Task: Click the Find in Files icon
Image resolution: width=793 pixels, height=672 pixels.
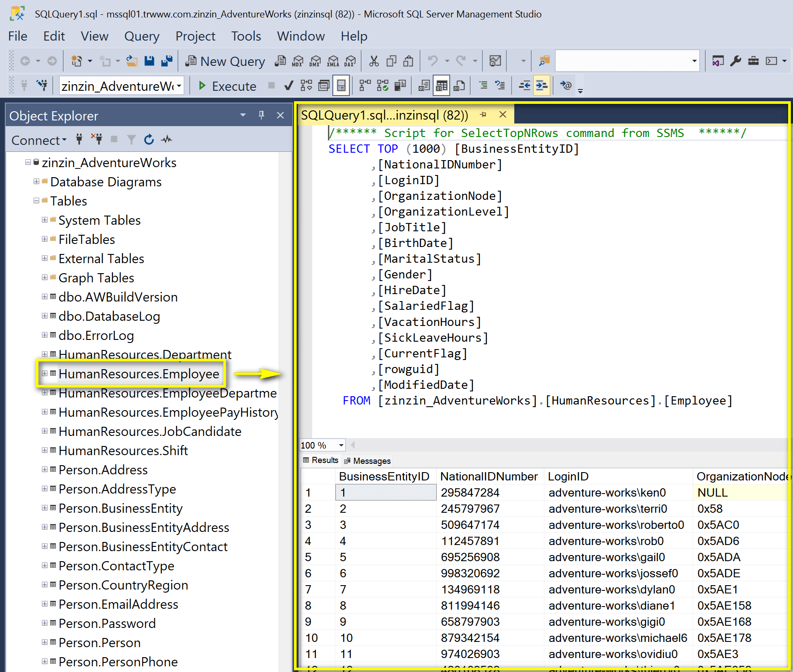Action: point(544,61)
